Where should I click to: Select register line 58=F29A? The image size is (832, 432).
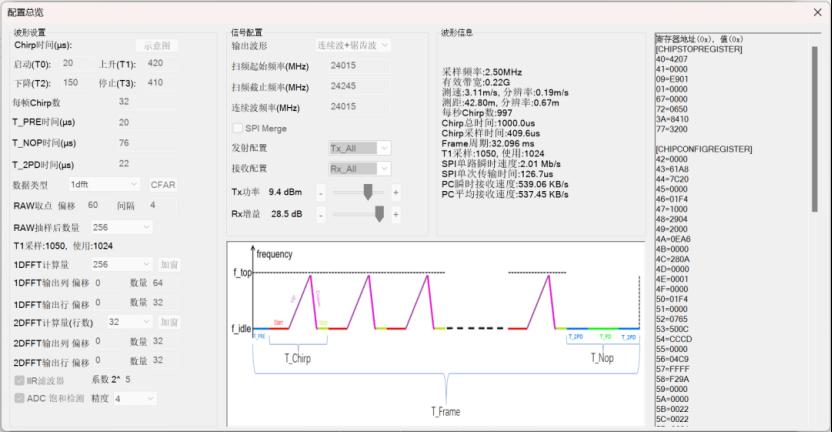[x=673, y=379]
